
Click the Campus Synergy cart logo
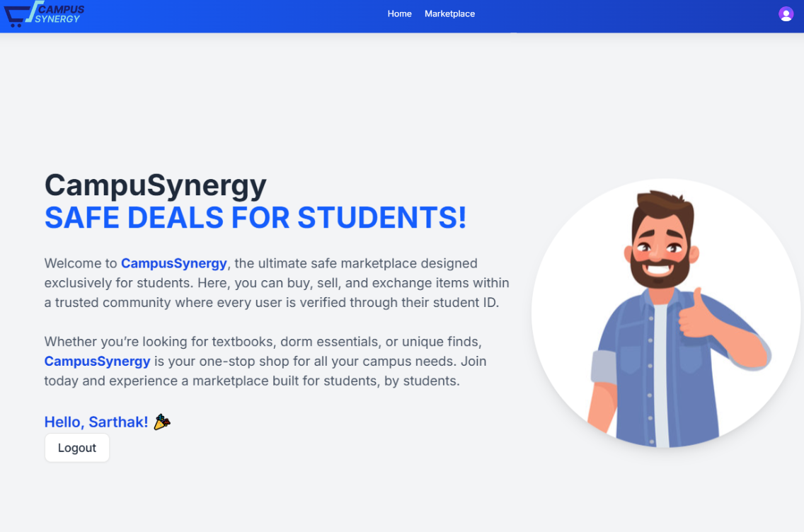click(44, 14)
